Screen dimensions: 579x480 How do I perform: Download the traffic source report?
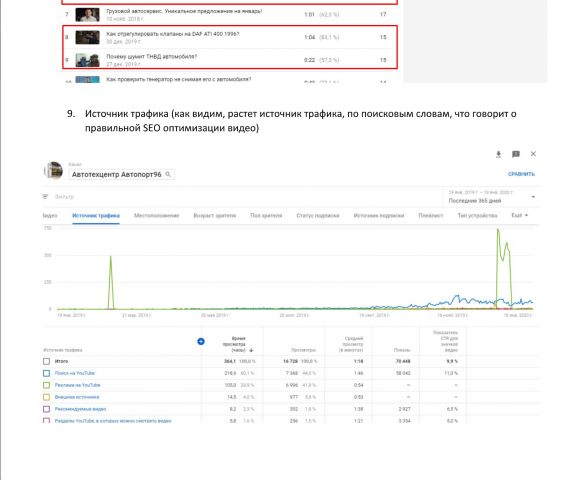499,154
